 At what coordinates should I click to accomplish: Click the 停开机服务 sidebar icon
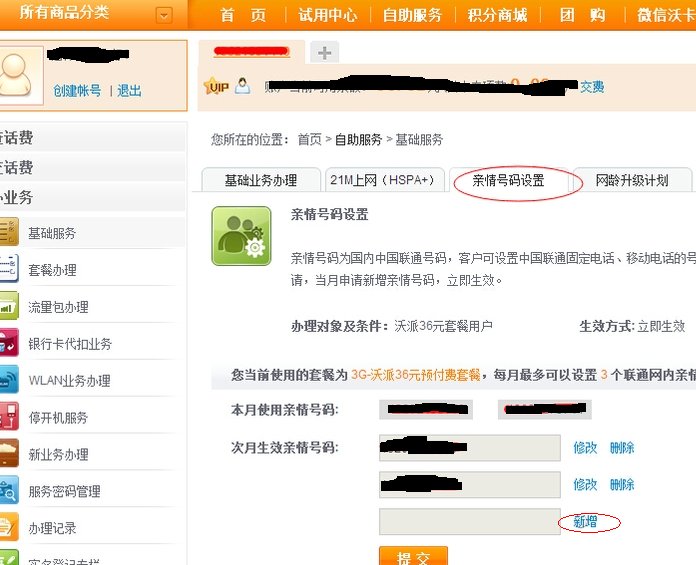[9, 416]
